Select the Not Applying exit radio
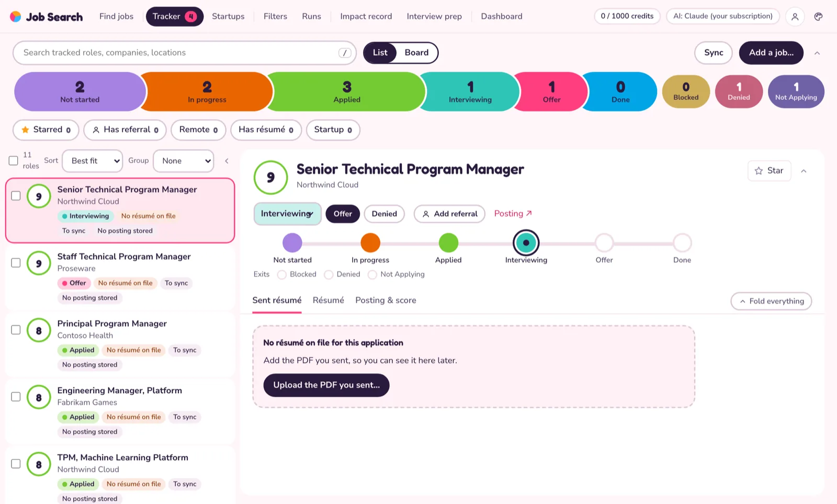Screen dimensions: 837x504 pos(372,274)
